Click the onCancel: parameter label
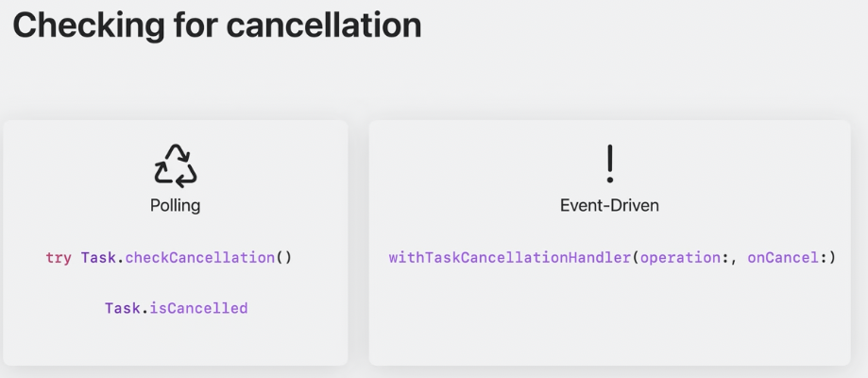The height and width of the screenshot is (378, 868). click(x=786, y=258)
